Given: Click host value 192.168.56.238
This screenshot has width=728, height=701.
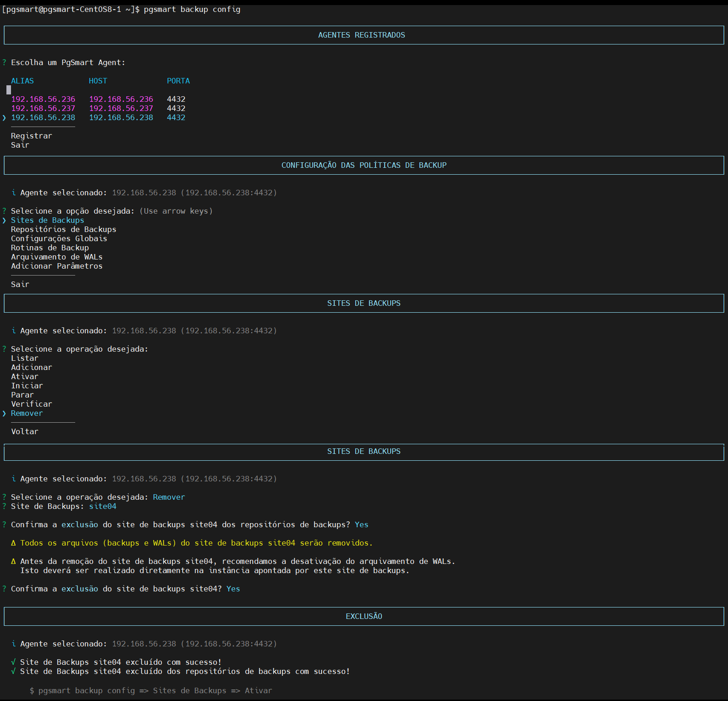Looking at the screenshot, I should click(x=121, y=117).
